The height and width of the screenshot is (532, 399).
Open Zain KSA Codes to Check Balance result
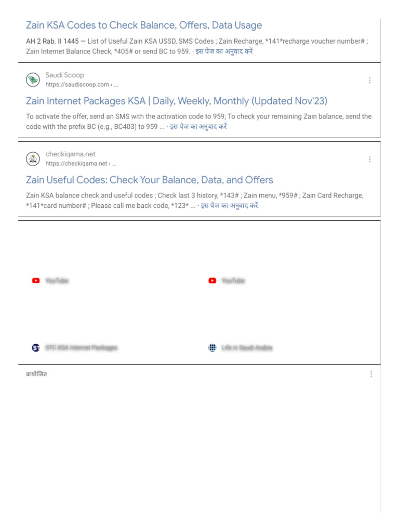pyautogui.click(x=144, y=25)
